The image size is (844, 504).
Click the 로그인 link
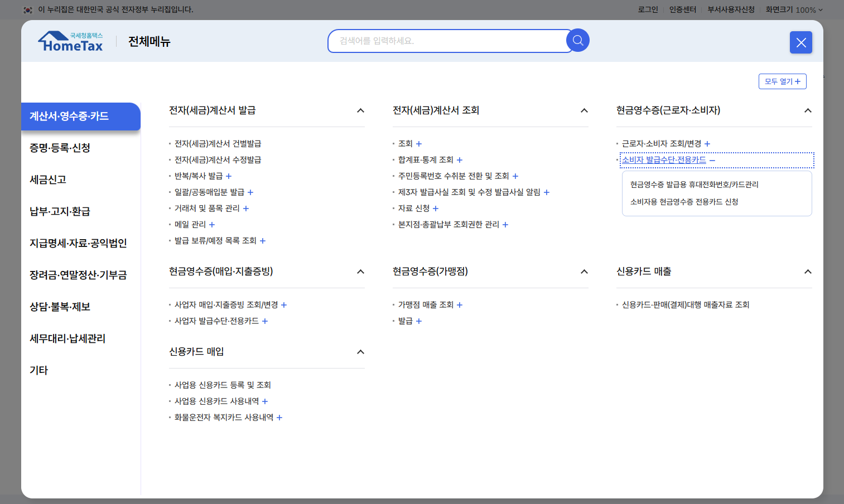pos(647,9)
